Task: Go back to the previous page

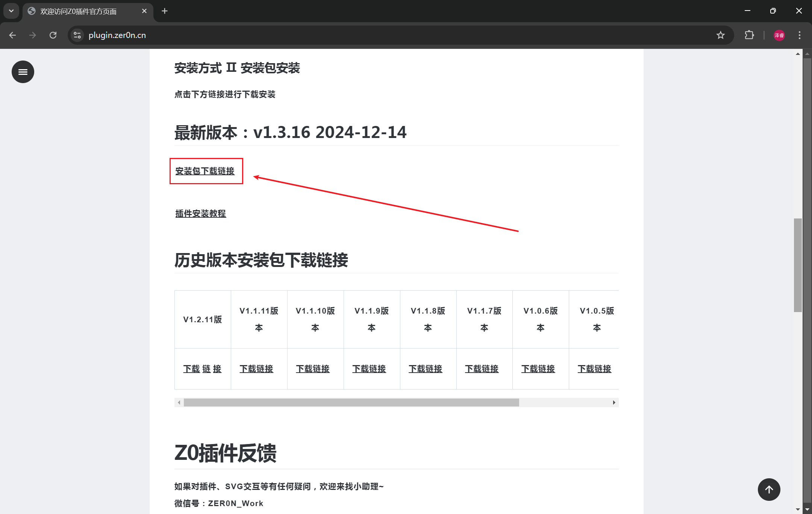Action: (x=12, y=35)
